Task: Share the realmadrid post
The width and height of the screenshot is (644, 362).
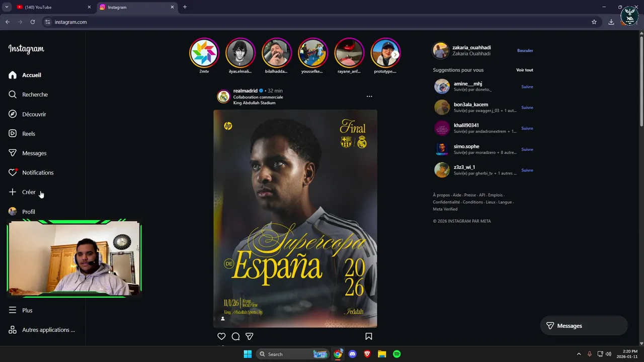Action: tap(250, 336)
